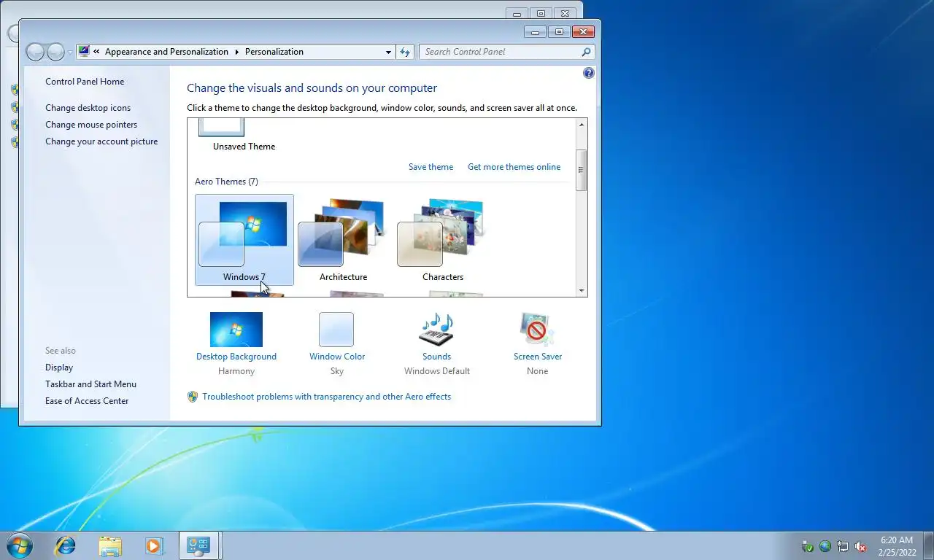Click the Aero Themes (7) group header
The height and width of the screenshot is (560, 934).
[x=226, y=182]
